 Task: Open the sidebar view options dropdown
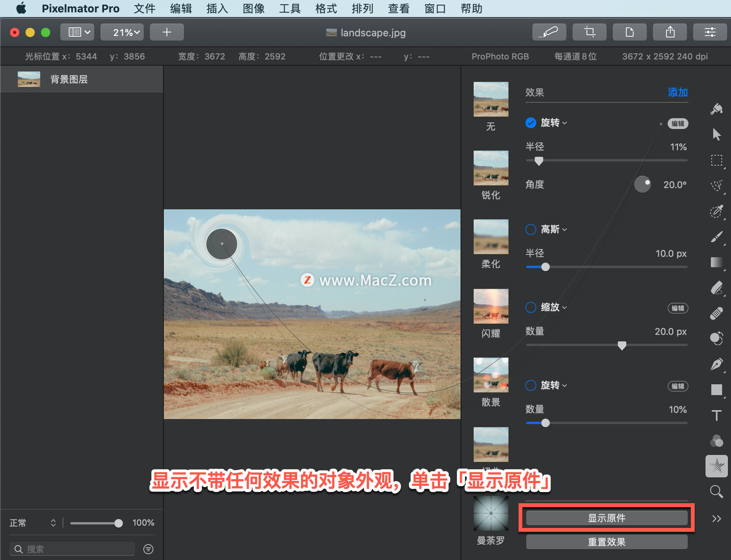(77, 32)
